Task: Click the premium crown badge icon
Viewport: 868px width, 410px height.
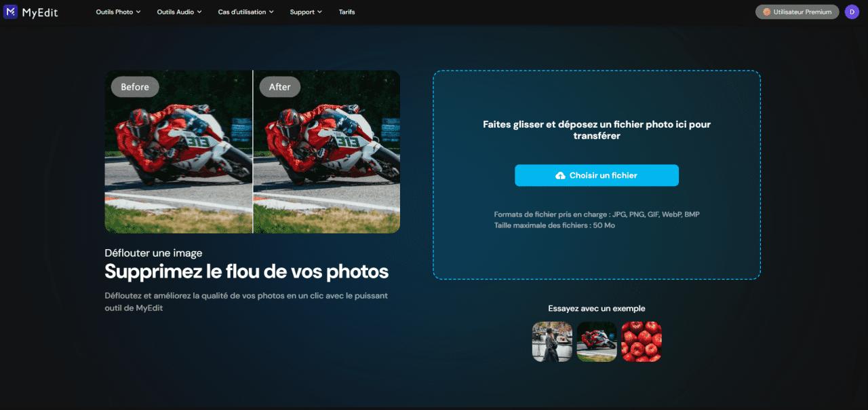Action: coord(767,12)
